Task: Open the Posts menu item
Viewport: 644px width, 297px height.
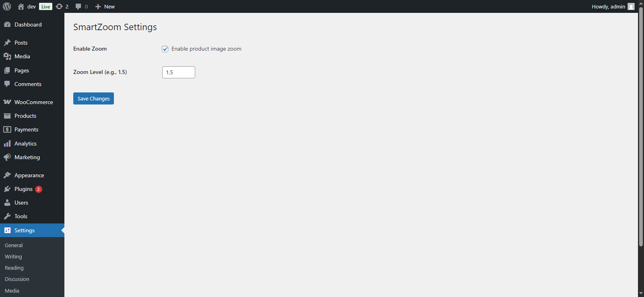Action: tap(32, 43)
